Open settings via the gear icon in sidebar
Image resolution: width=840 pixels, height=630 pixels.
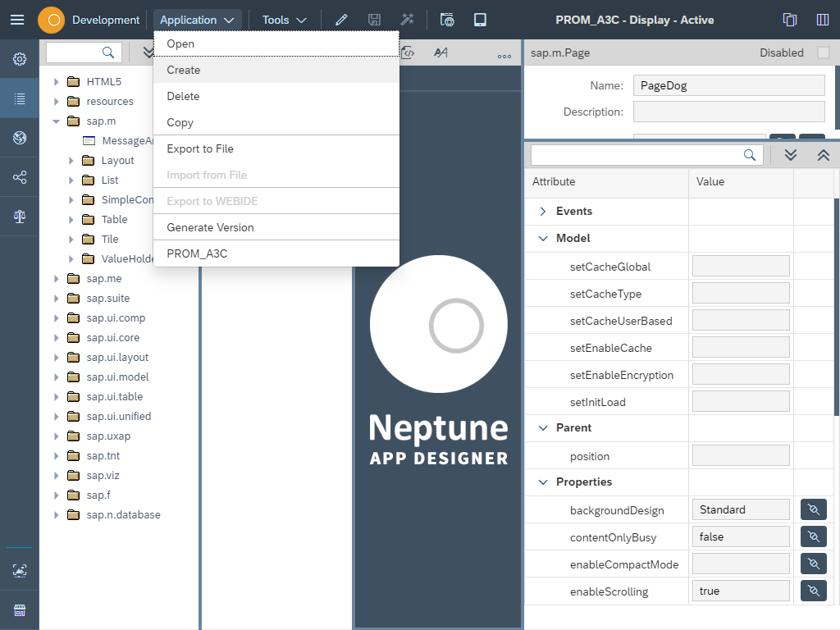click(x=19, y=58)
